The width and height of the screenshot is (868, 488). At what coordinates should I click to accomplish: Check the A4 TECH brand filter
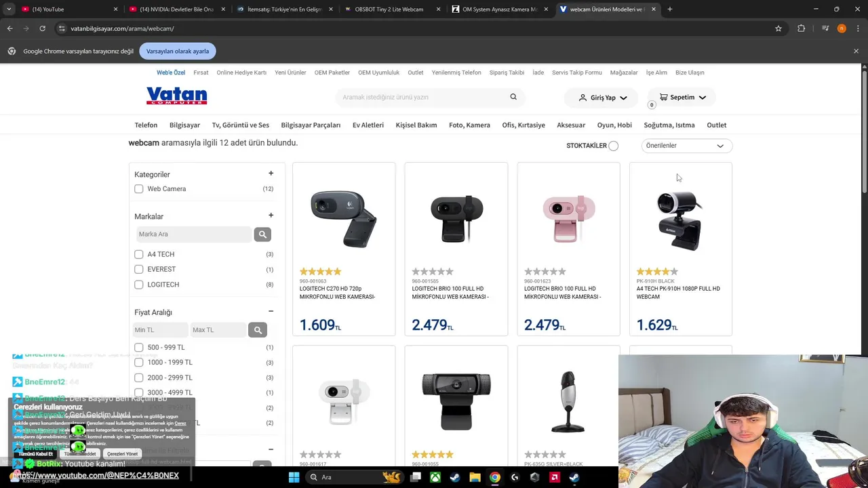tap(138, 254)
